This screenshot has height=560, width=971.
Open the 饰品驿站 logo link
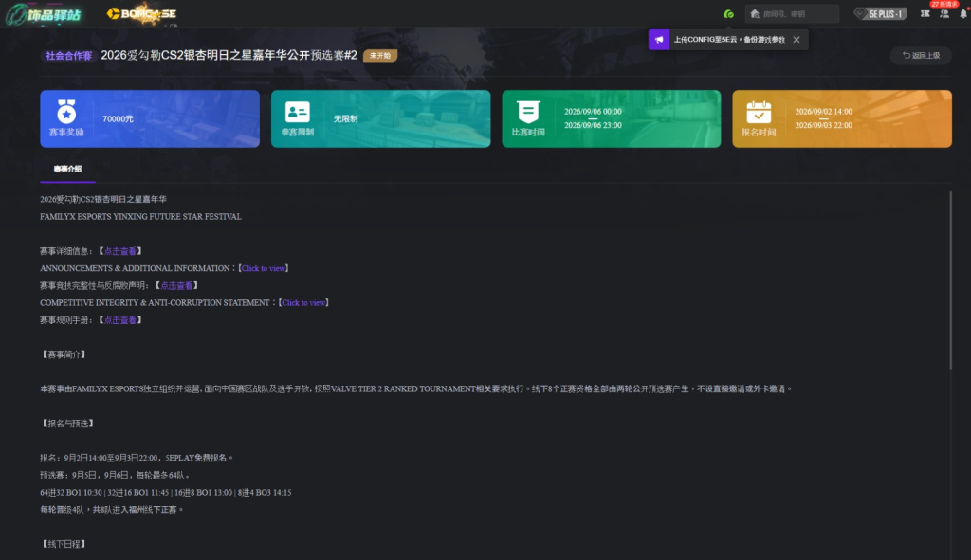point(44,14)
